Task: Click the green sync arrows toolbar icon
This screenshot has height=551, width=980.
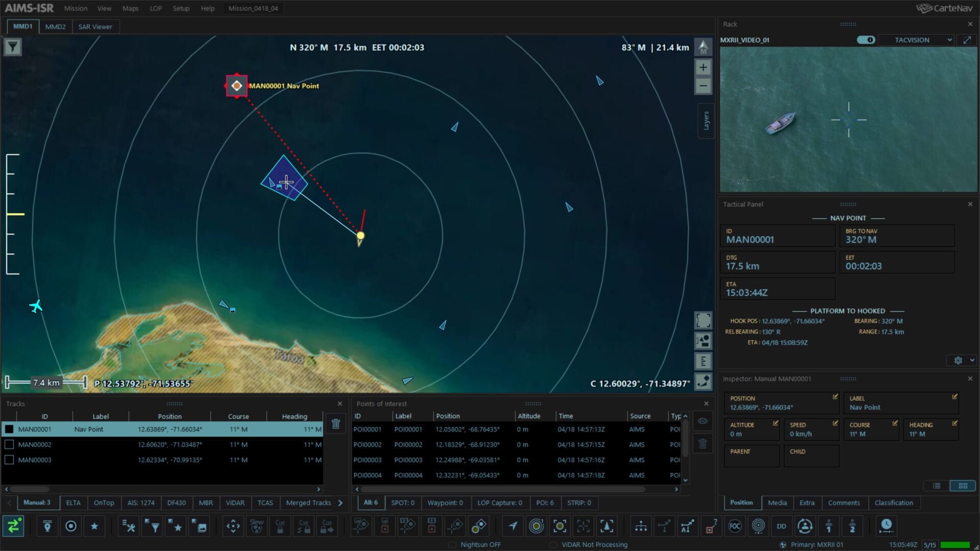Action: (13, 527)
